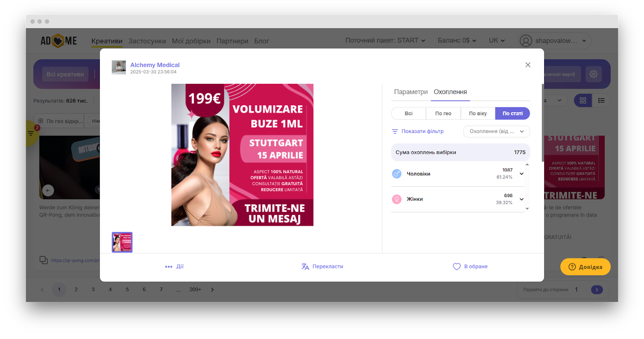Click the Довідка help button

(x=585, y=267)
